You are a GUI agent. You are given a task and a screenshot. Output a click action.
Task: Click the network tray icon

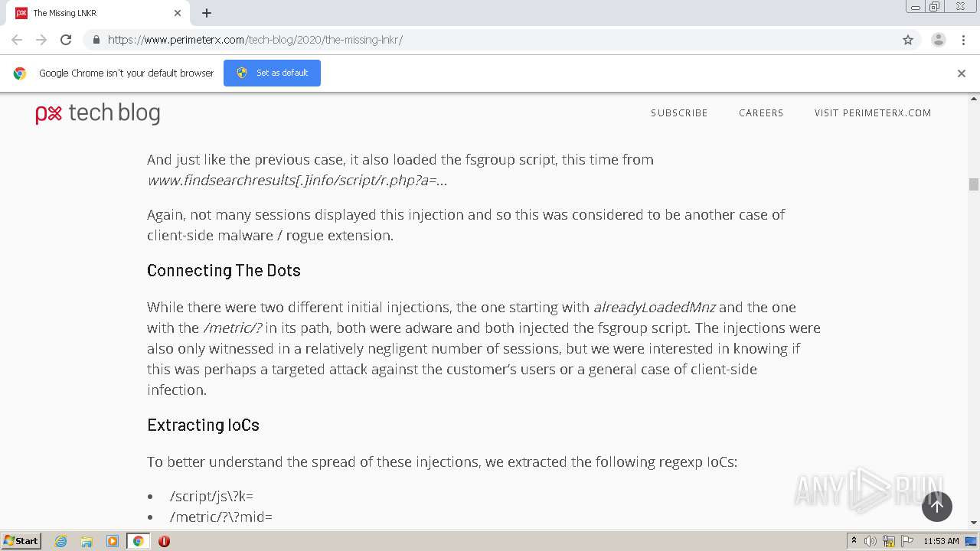(x=889, y=541)
